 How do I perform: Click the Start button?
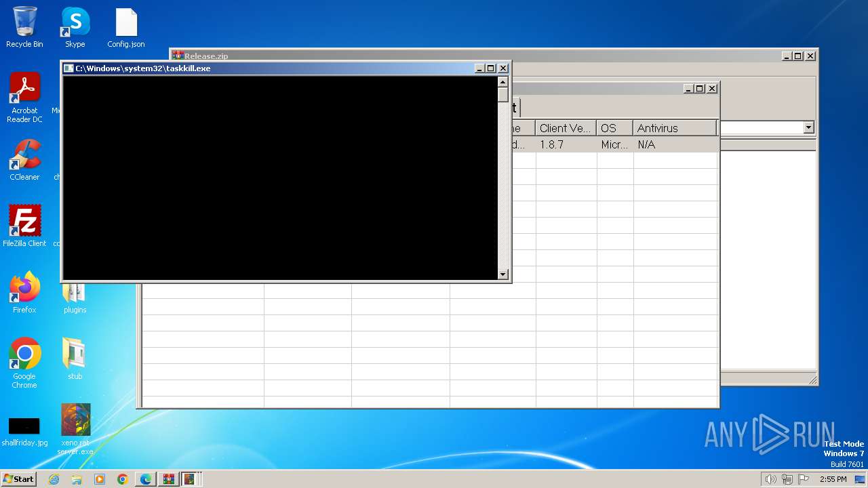pyautogui.click(x=18, y=479)
